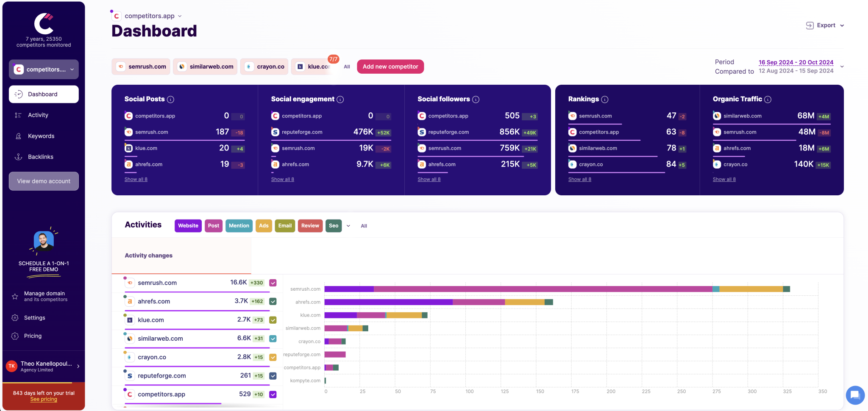Image resolution: width=868 pixels, height=411 pixels.
Task: Switch to the Activity changes tab
Action: [148, 255]
